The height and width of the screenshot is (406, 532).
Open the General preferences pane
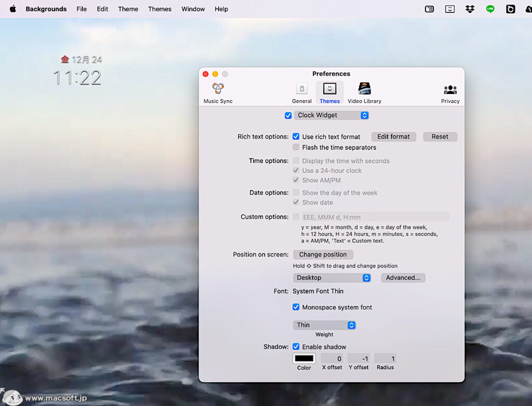tap(302, 93)
